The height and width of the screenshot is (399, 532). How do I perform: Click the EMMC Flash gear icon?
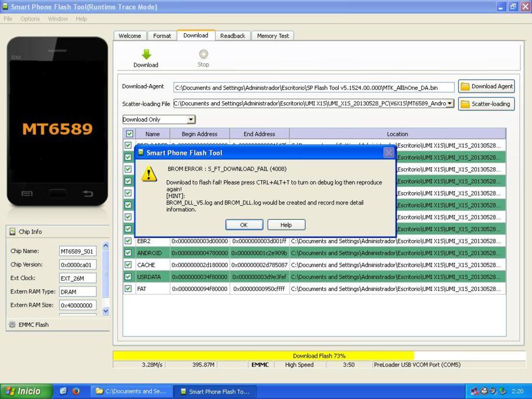click(12, 325)
